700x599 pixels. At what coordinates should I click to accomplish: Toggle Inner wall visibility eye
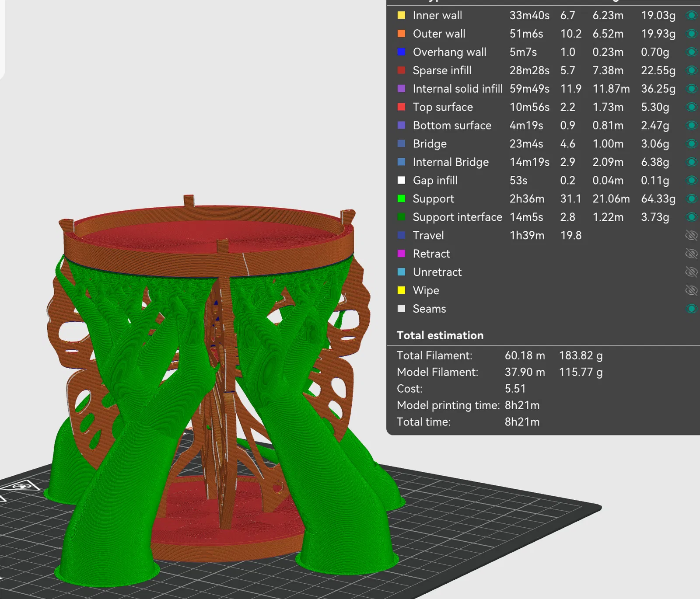tap(691, 15)
